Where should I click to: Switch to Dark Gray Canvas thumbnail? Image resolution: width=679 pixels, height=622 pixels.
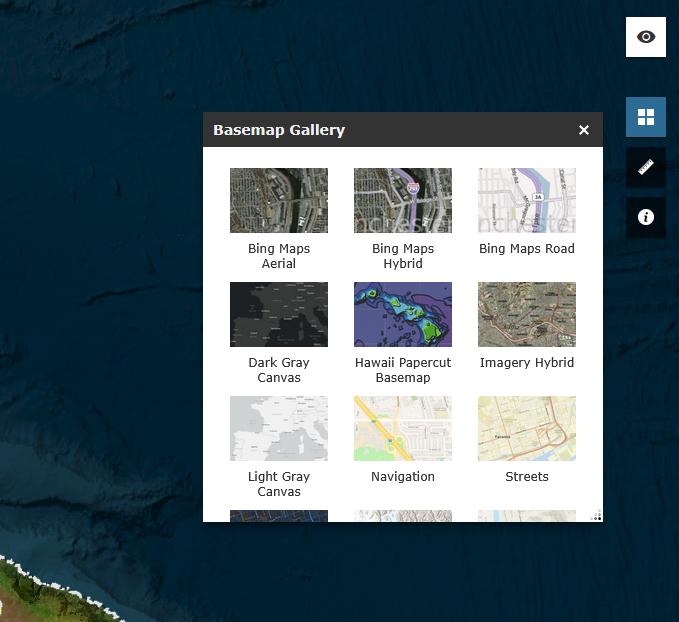point(279,314)
